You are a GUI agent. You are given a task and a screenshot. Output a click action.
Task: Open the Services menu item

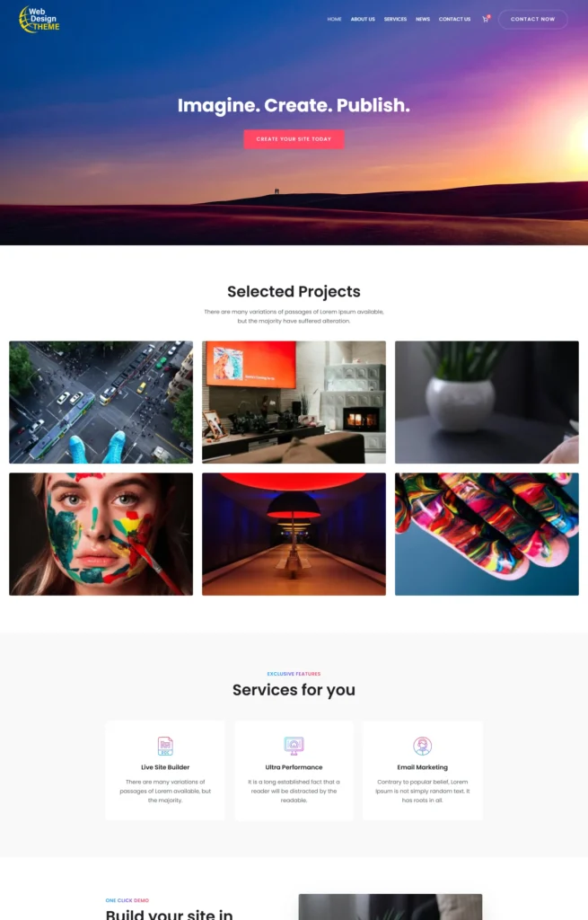click(395, 20)
